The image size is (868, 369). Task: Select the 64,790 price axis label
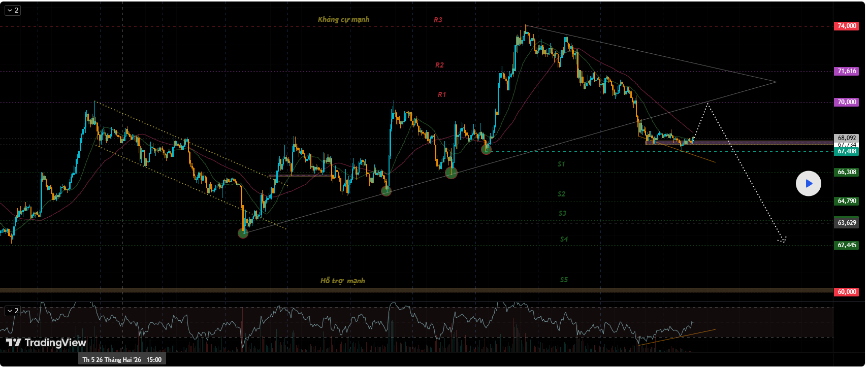(x=846, y=201)
